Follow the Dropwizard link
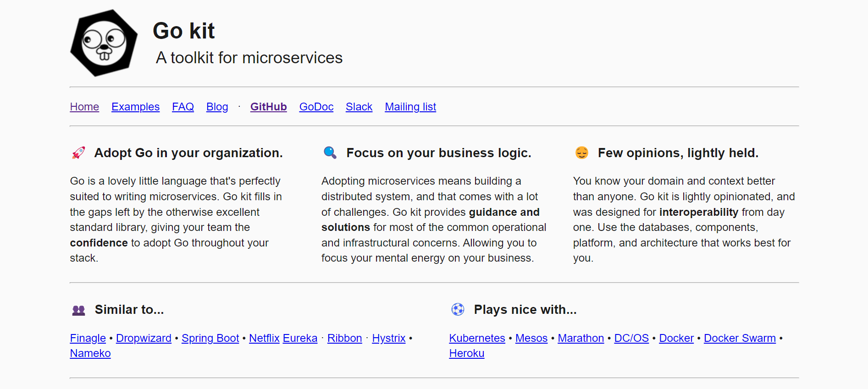The image size is (868, 389). 144,338
